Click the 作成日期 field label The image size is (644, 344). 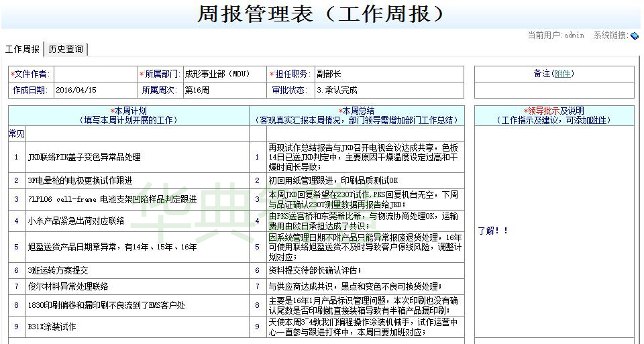[x=30, y=90]
